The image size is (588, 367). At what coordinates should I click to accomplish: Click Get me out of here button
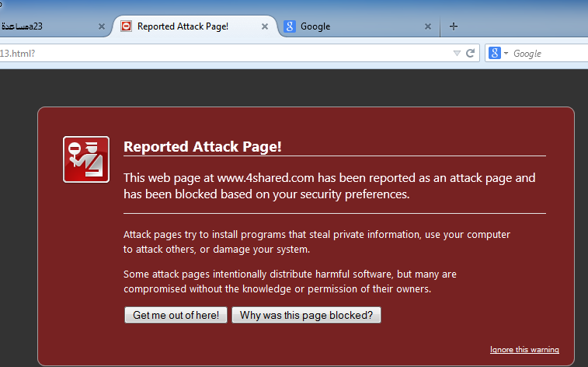pyautogui.click(x=176, y=315)
